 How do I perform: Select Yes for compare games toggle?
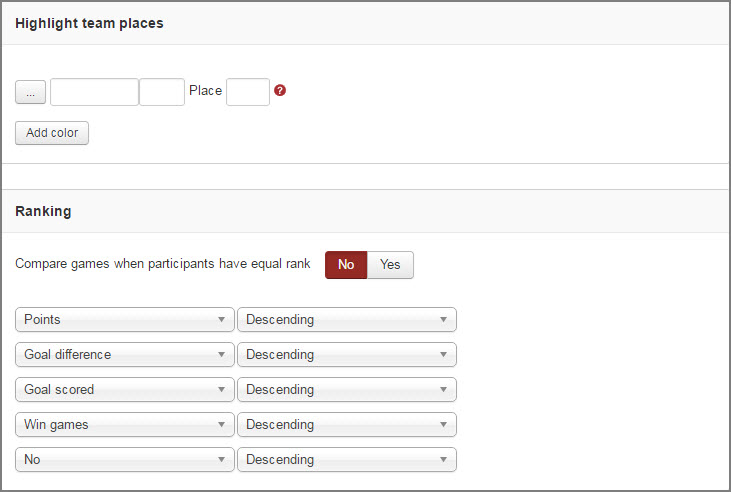390,265
